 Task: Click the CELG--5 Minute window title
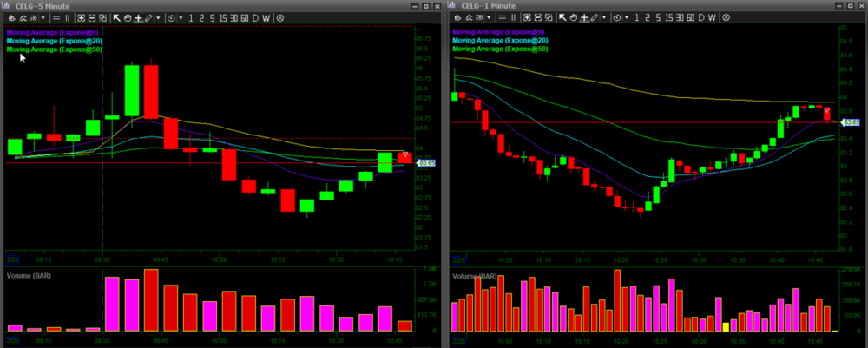40,5
